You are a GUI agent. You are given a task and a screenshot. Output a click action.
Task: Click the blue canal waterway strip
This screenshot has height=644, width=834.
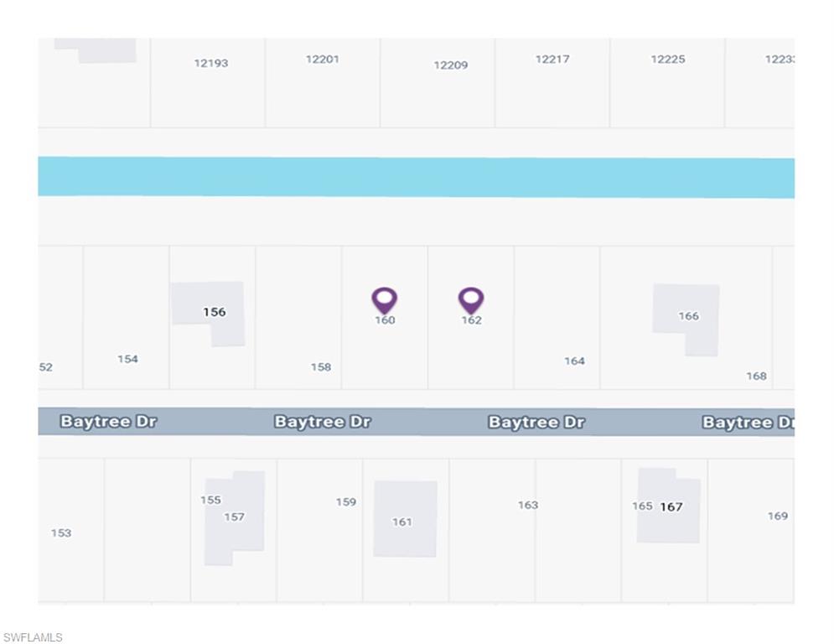click(x=416, y=177)
